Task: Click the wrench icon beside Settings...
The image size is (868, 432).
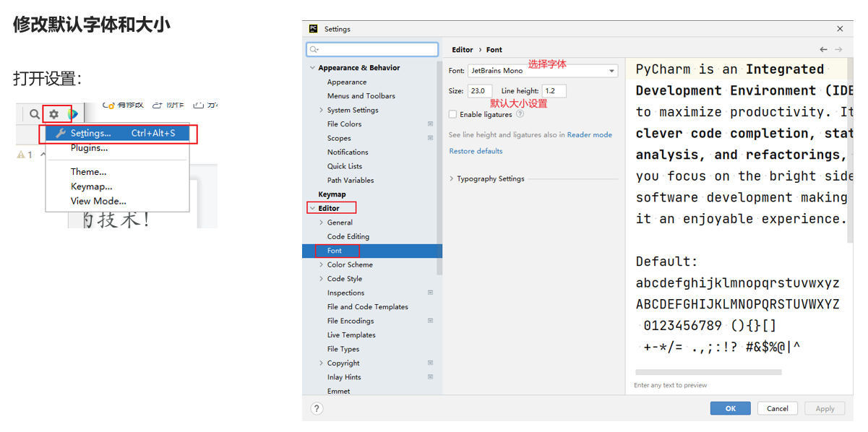Action: (61, 134)
